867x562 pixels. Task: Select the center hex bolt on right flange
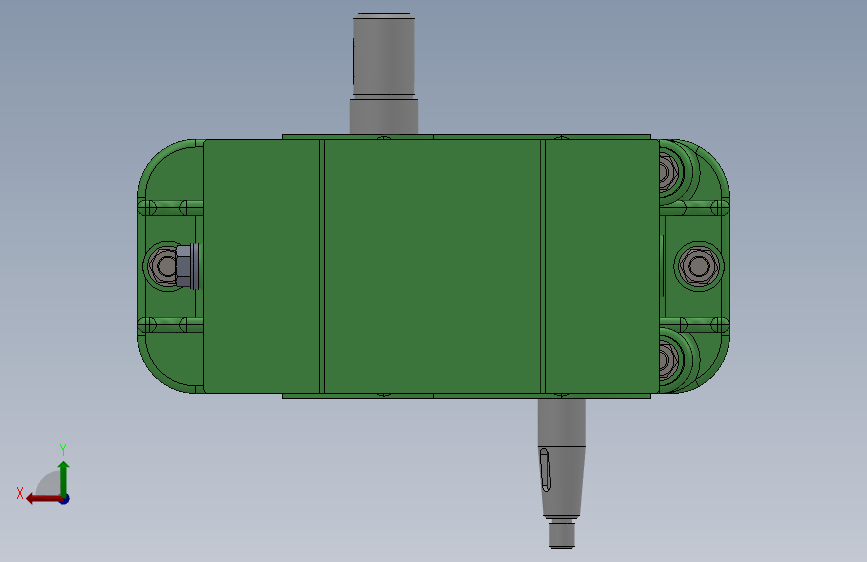coord(698,266)
